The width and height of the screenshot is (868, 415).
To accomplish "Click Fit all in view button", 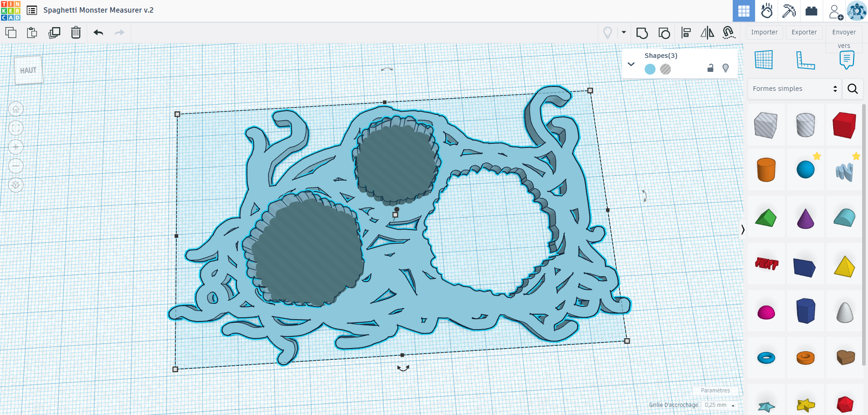I will (16, 128).
